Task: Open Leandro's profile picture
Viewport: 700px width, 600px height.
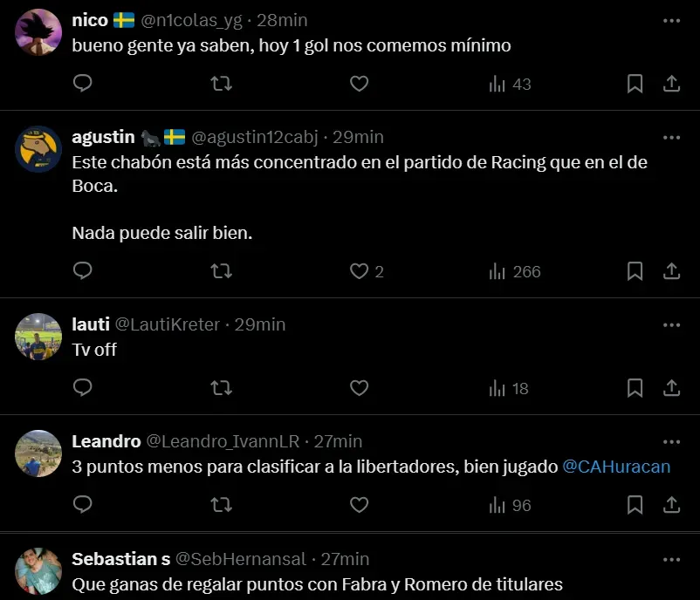Action: pyautogui.click(x=38, y=453)
